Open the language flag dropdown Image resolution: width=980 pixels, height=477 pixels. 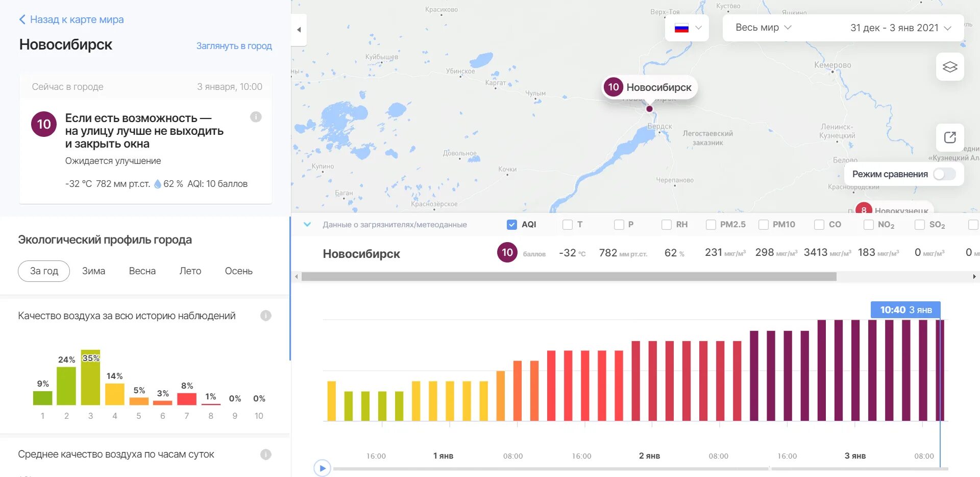coord(687,28)
